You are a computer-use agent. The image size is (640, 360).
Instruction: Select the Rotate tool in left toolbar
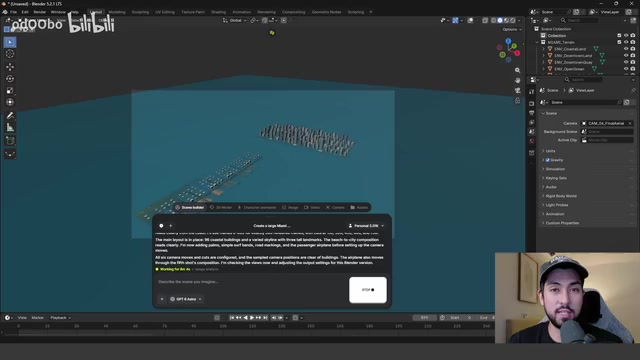click(x=10, y=79)
